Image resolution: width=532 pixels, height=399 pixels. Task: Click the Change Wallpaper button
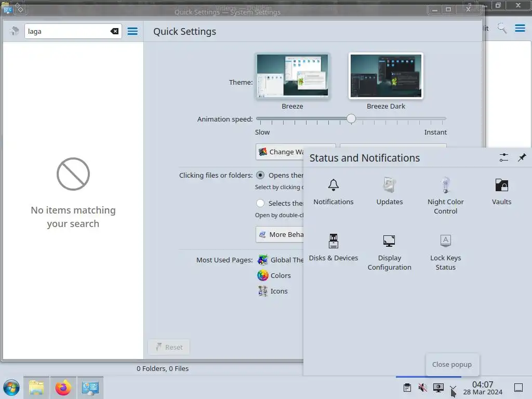[x=280, y=152]
